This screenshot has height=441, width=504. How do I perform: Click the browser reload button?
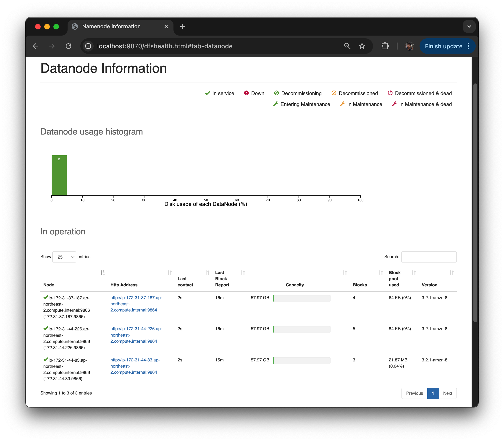[x=68, y=46]
